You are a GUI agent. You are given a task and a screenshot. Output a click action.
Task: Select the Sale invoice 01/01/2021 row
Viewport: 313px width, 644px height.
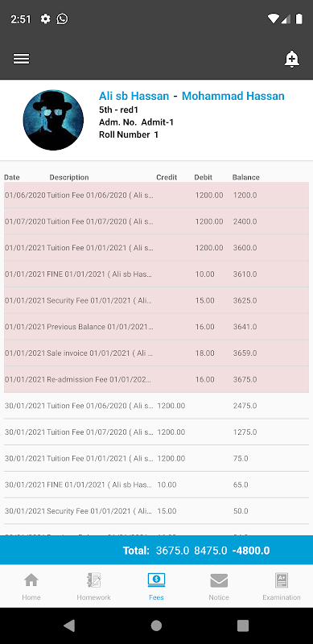coord(156,353)
